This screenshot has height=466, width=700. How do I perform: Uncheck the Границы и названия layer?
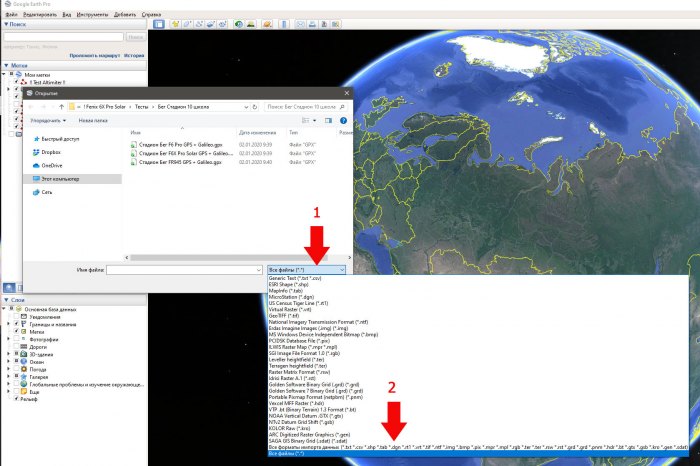(x=16, y=324)
